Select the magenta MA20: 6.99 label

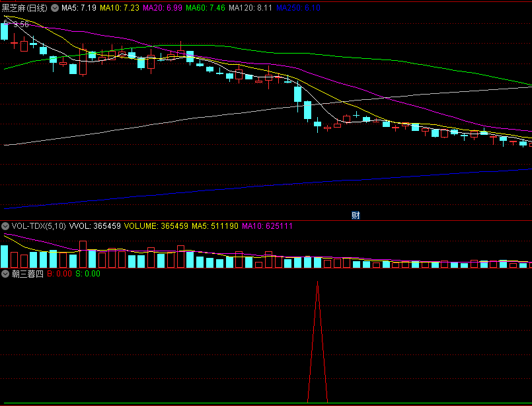point(163,8)
